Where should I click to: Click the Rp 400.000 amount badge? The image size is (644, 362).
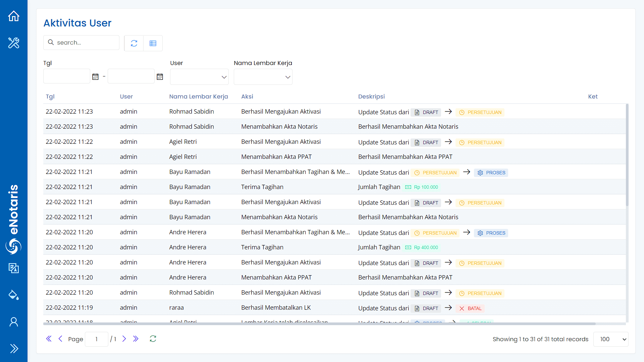pyautogui.click(x=422, y=247)
